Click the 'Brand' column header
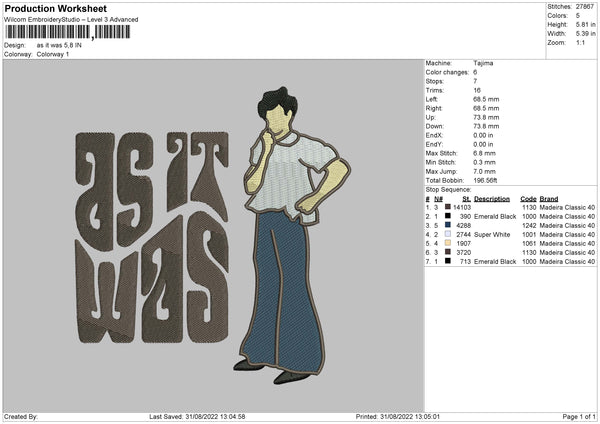 coord(549,199)
